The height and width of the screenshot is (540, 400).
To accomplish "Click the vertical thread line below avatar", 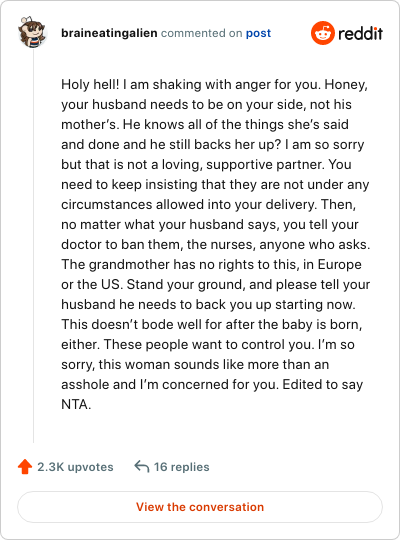I will [x=33, y=245].
